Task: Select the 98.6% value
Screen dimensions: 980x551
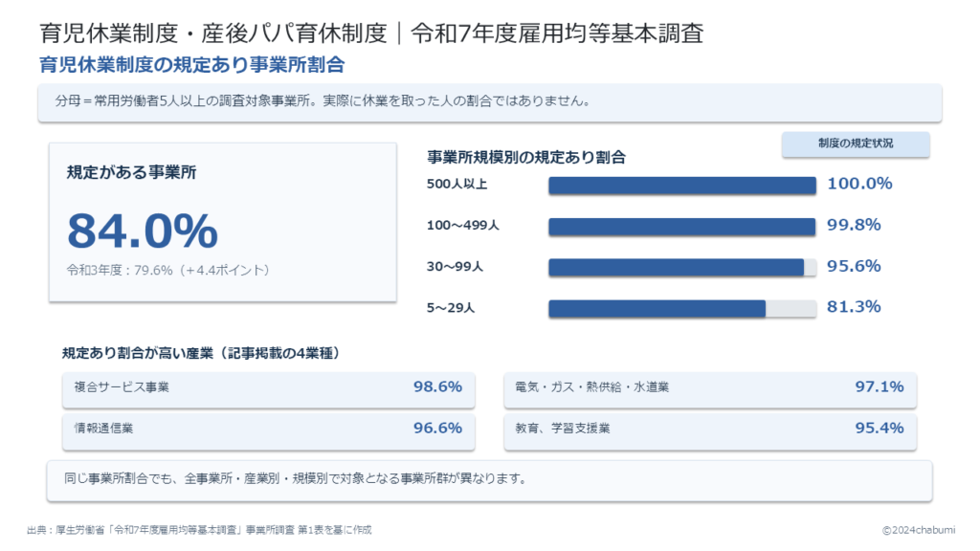Action: [437, 386]
